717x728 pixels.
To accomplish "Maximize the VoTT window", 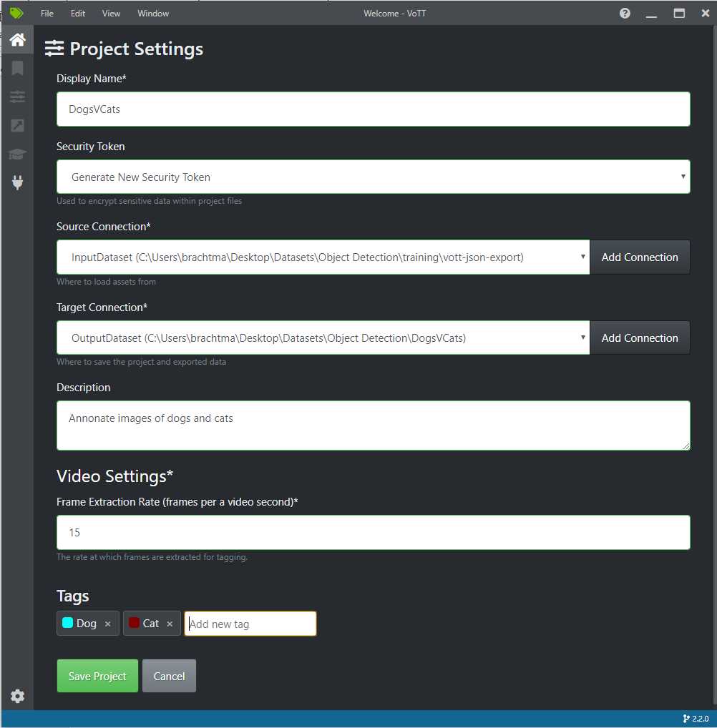I will pos(679,14).
